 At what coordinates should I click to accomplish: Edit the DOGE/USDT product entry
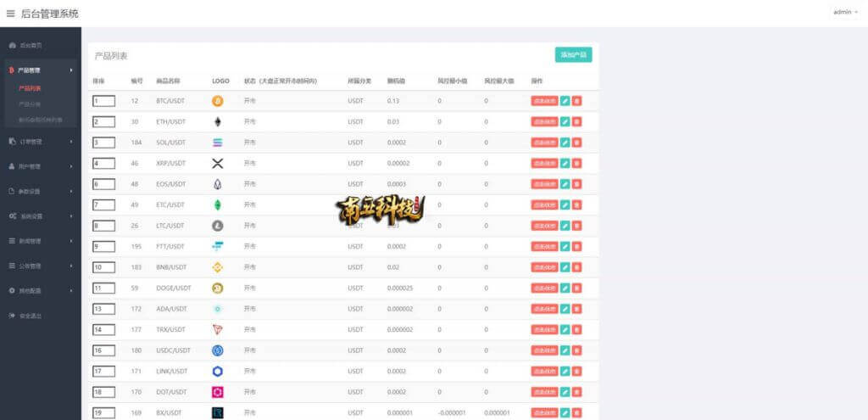coord(565,288)
